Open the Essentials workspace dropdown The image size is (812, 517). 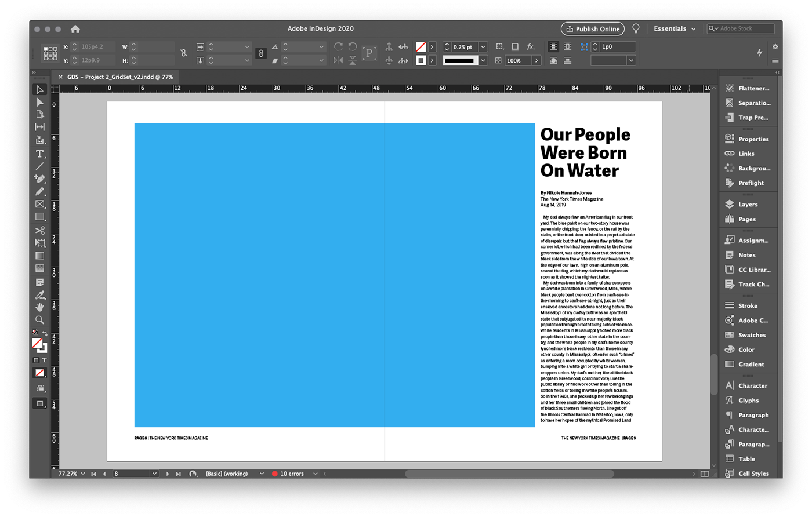pos(675,28)
